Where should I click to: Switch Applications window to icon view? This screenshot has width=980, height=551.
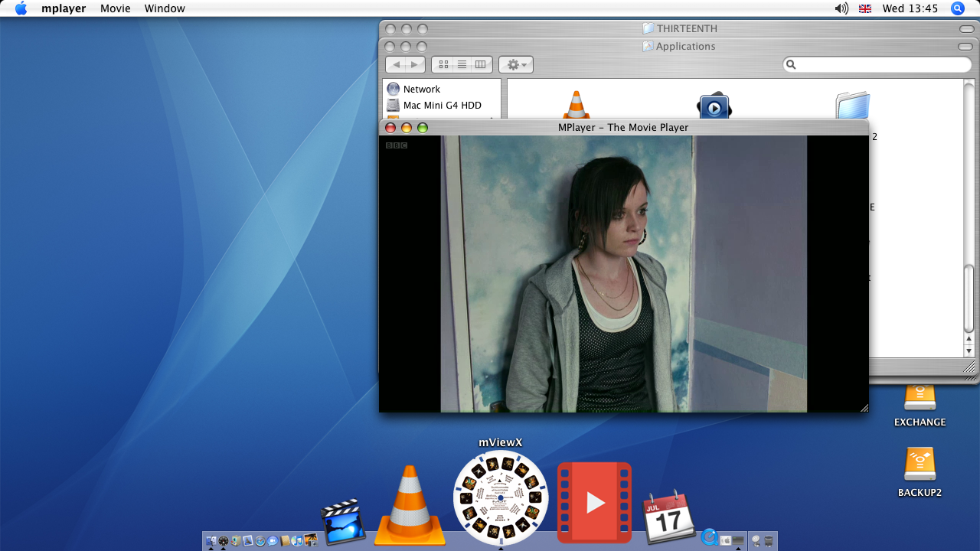pos(443,65)
